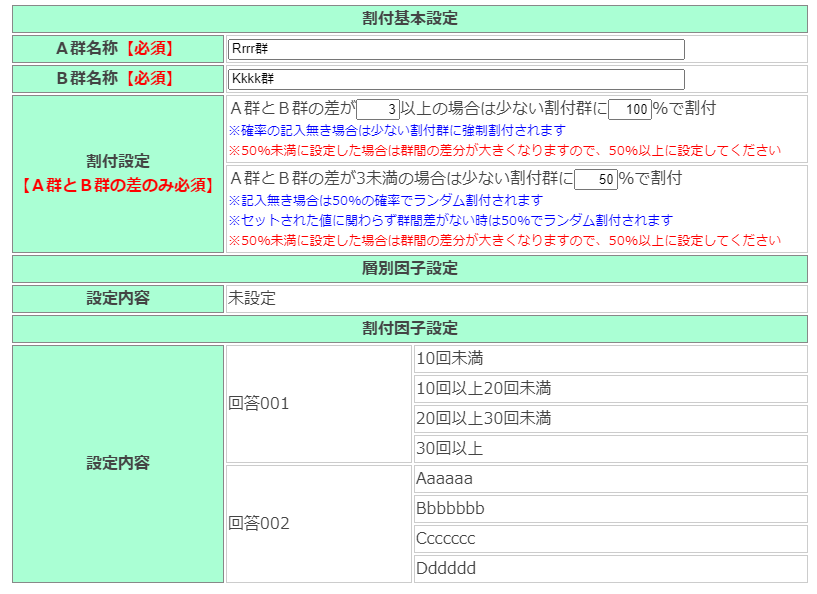This screenshot has height=594, width=817.
Task: Select the 回答001 factor cell
Action: pos(319,404)
